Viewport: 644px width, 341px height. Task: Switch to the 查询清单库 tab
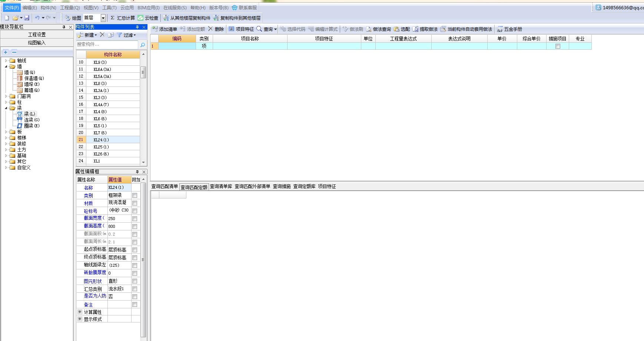pos(221,186)
